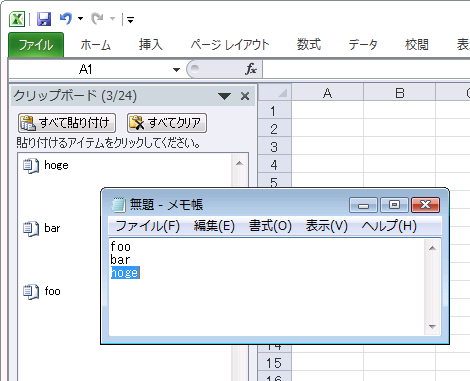Select row 15 header
The width and height of the screenshot is (470, 381).
tap(275, 363)
